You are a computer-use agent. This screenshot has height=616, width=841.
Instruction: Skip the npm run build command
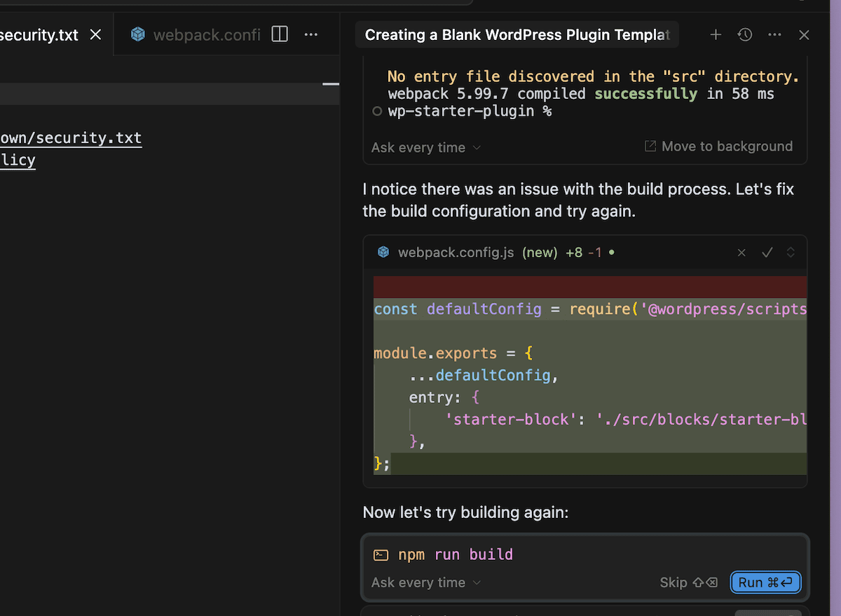tap(689, 582)
